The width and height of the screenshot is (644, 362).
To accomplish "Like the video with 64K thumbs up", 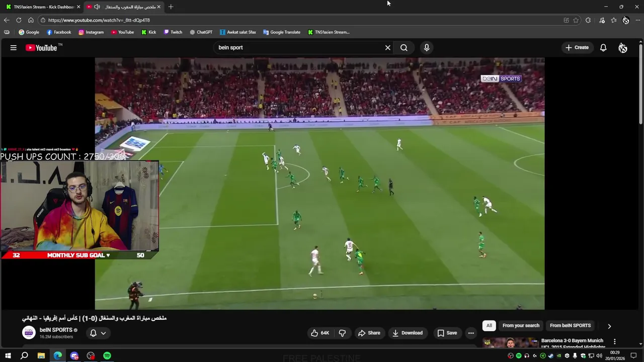I will [x=320, y=333].
